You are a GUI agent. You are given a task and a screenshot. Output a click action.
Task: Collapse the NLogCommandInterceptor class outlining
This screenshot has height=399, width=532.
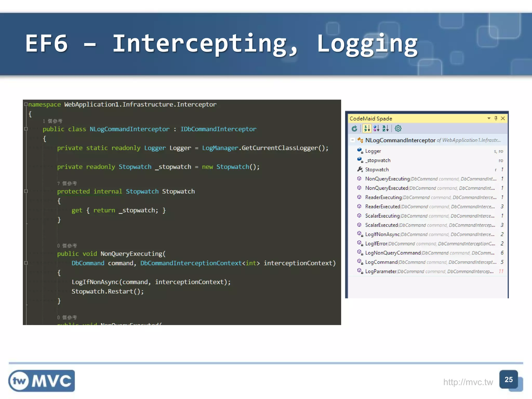coord(26,129)
